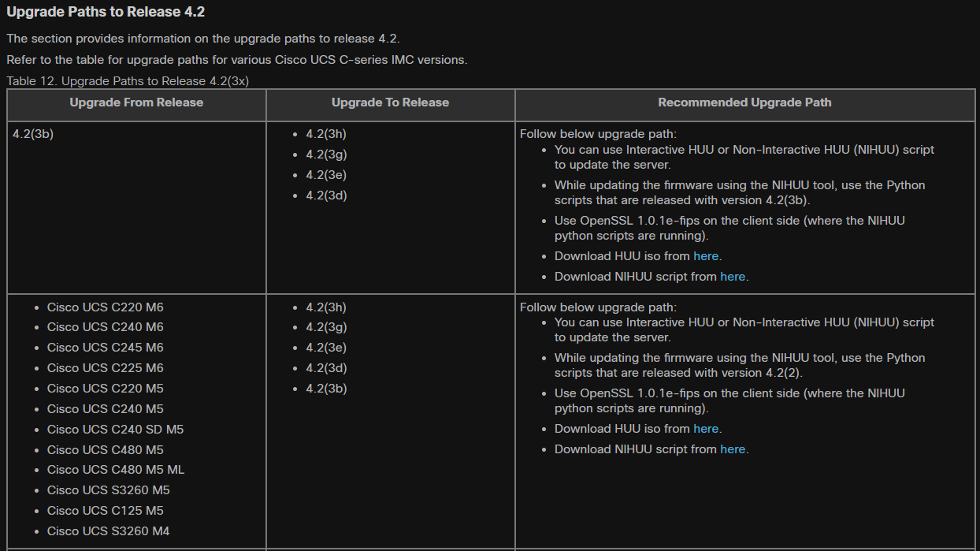Click the 'Upgrade Paths to Release 4.2' heading
This screenshot has width=980, height=551.
(x=106, y=12)
